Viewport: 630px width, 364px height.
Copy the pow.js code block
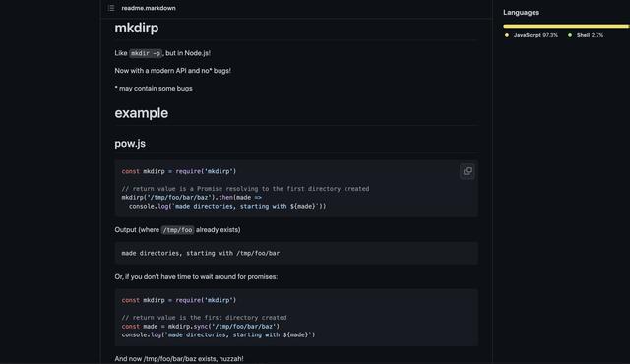[467, 171]
